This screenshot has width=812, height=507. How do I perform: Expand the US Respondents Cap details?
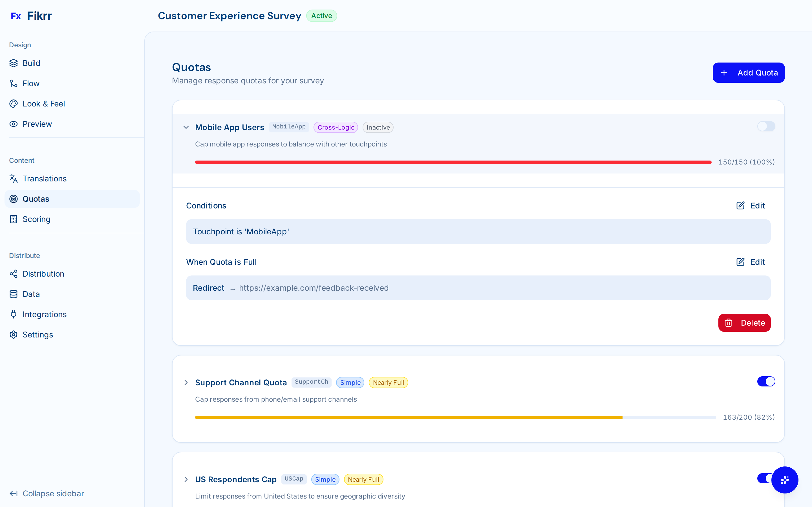pos(186,479)
